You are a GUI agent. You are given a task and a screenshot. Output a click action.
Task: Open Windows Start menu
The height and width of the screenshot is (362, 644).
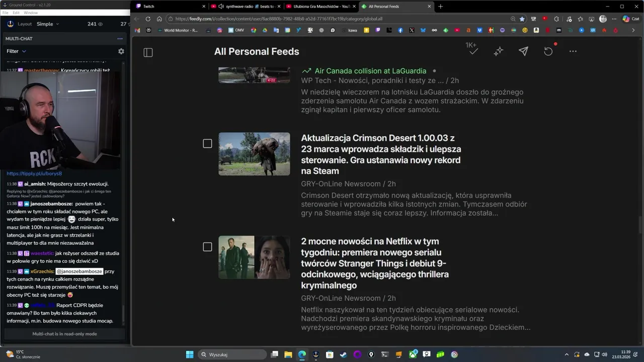[x=190, y=354]
